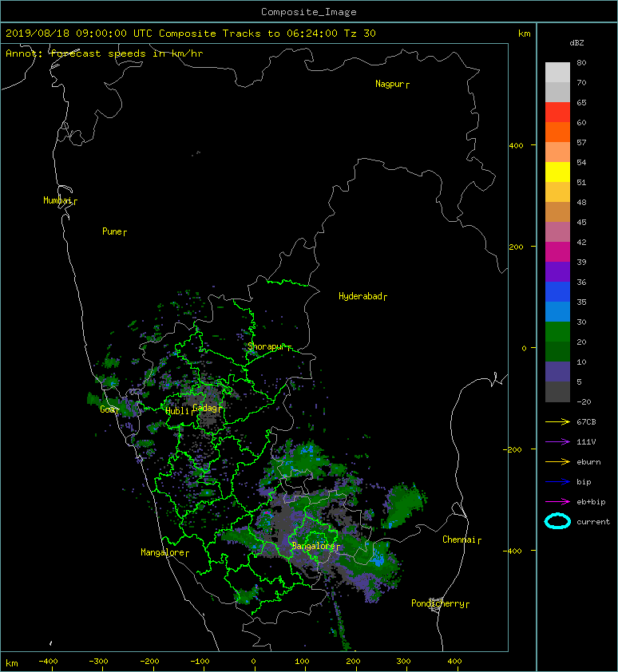Click the Hubli label
The image size is (618, 672).
(x=177, y=411)
